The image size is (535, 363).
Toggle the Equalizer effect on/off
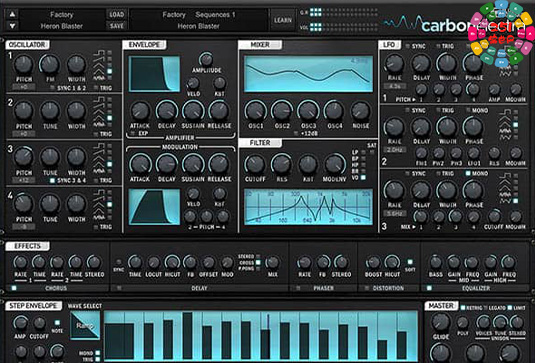tap(429, 288)
